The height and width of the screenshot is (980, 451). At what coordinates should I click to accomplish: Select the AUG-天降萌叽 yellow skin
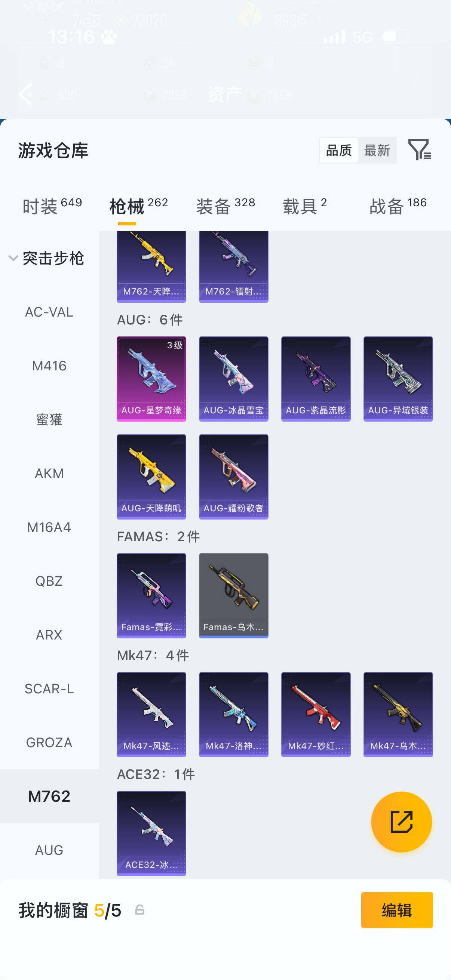click(x=151, y=477)
